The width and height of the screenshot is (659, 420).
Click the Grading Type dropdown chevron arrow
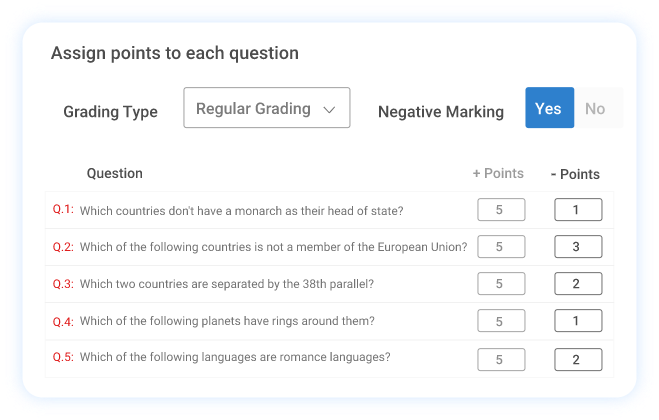coord(329,110)
